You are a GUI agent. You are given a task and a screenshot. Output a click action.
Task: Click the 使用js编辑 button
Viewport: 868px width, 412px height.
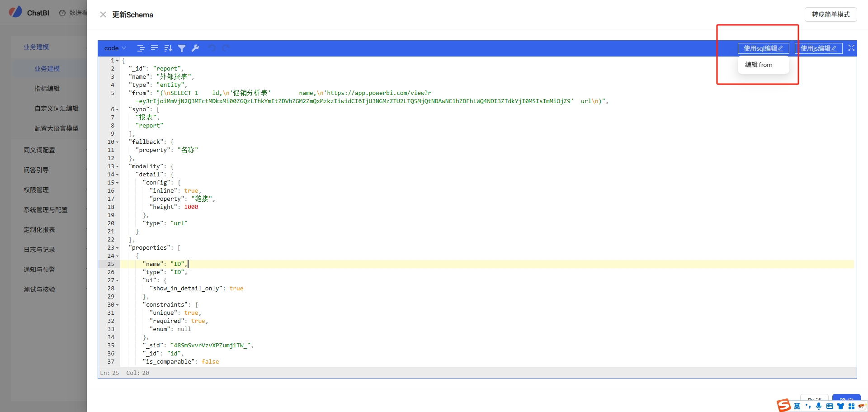818,48
